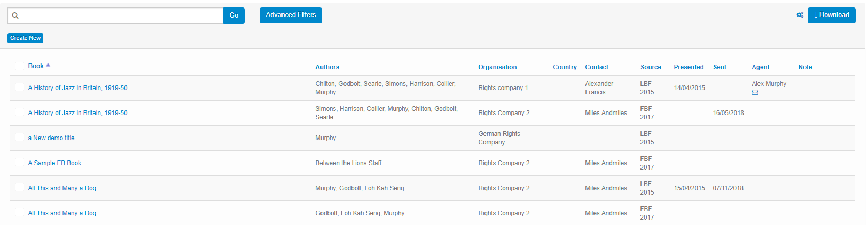This screenshot has width=868, height=225.
Task: Open the A Sample EB Book link
Action: tap(54, 163)
